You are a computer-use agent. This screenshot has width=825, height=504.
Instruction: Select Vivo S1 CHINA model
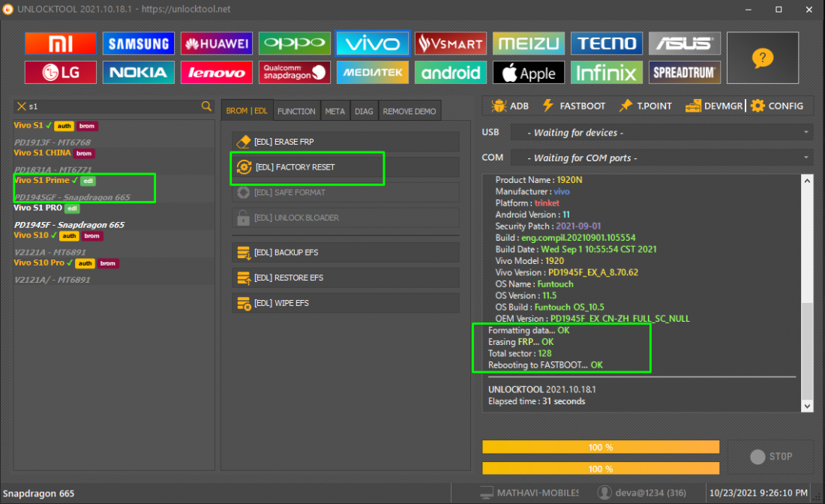click(x=114, y=161)
